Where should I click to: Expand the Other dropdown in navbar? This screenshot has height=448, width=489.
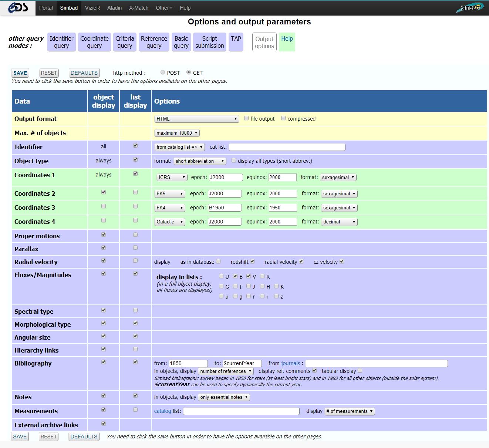[164, 8]
